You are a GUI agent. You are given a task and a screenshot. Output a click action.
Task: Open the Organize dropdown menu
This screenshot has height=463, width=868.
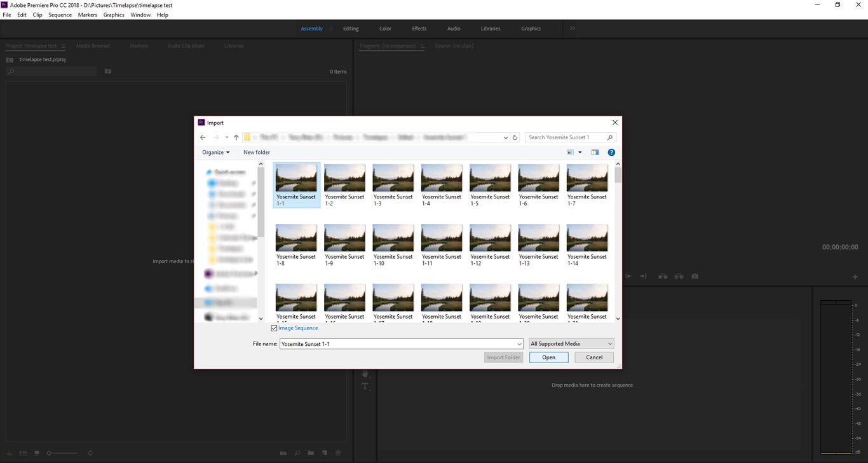click(215, 153)
